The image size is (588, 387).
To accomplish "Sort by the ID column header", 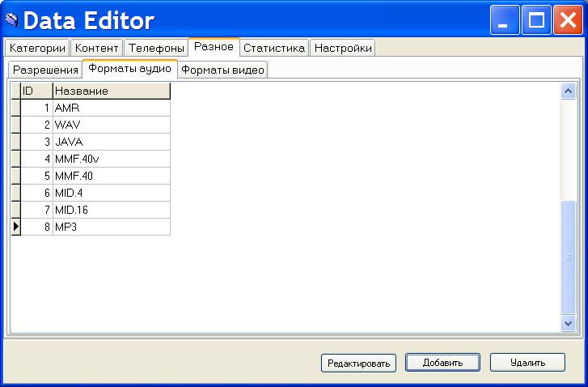I will click(x=36, y=91).
